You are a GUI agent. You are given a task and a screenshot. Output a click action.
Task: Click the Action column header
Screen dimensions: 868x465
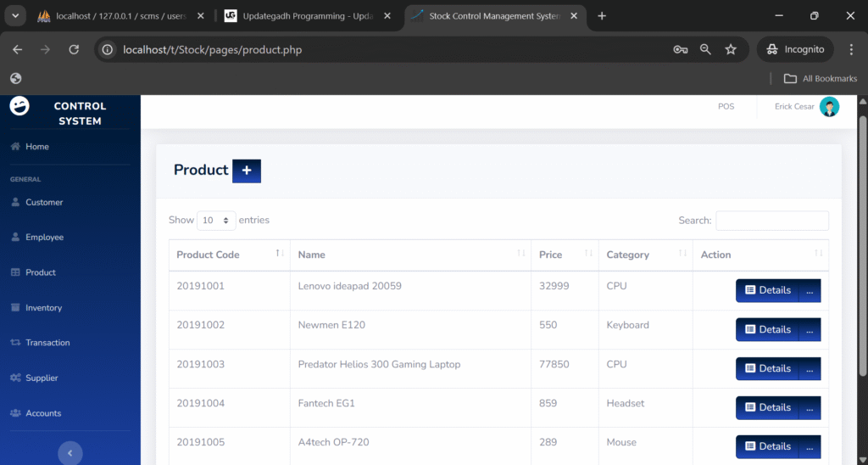click(760, 255)
